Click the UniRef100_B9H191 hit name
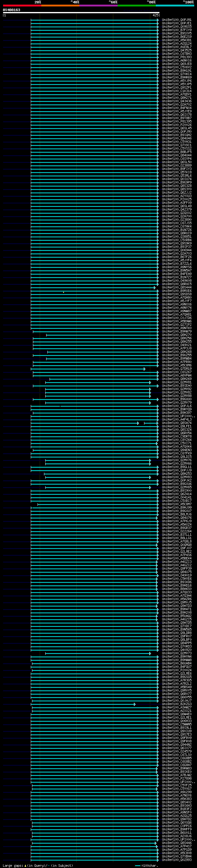Screen dimensions: 197x868 pos(177,71)
